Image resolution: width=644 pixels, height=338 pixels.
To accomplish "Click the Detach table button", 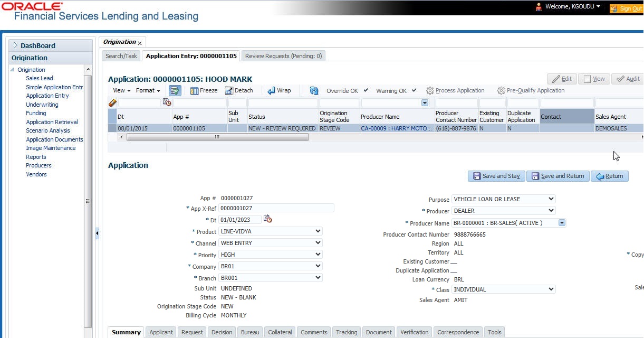I will pos(239,90).
